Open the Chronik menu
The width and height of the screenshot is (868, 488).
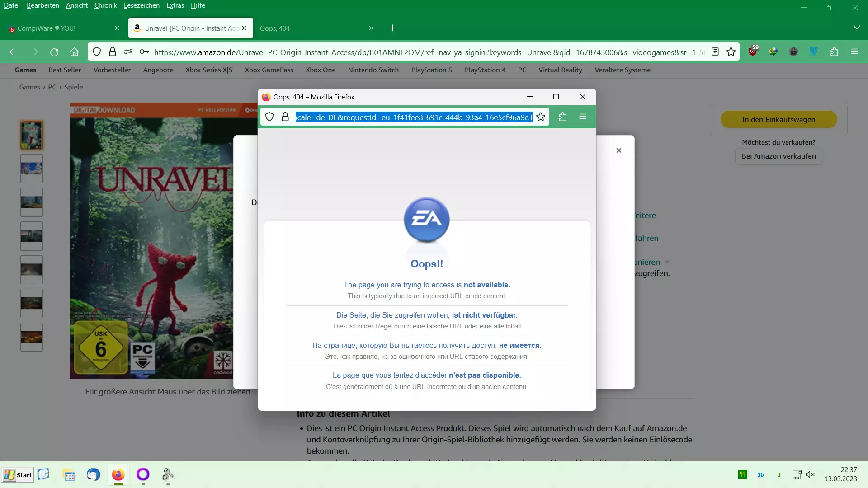[106, 5]
